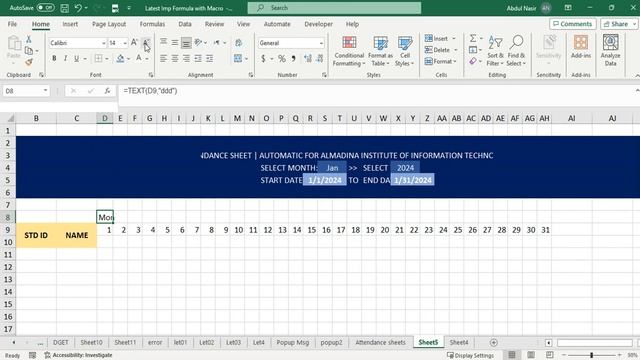Image resolution: width=640 pixels, height=360 pixels.
Task: Click the Undo arrow icon
Action: [x=78, y=8]
